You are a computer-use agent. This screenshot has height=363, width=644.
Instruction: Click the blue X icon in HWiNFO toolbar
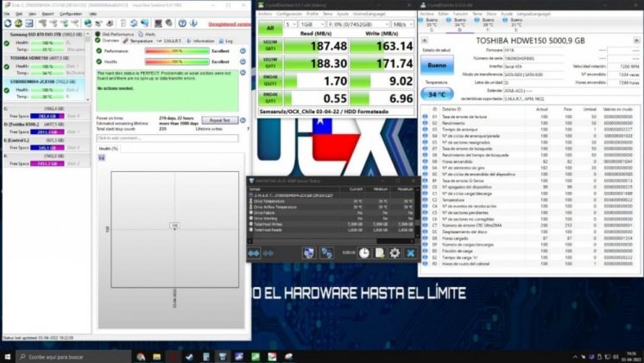point(410,253)
